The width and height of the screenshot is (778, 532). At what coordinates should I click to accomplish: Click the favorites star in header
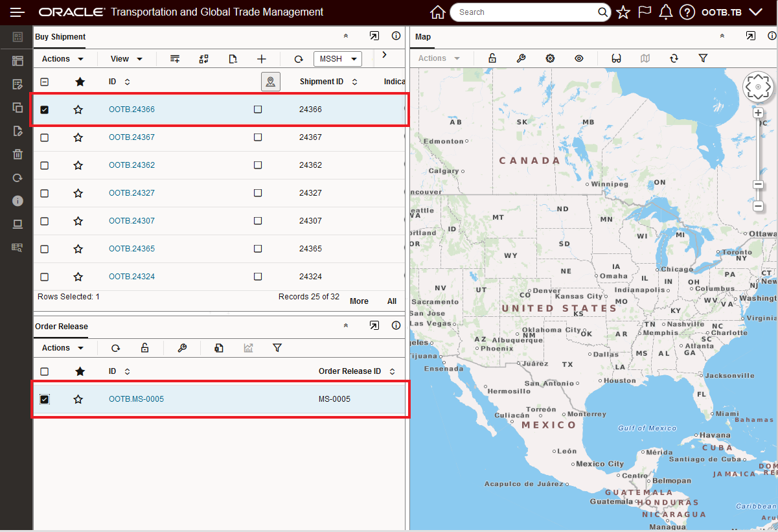click(x=623, y=12)
